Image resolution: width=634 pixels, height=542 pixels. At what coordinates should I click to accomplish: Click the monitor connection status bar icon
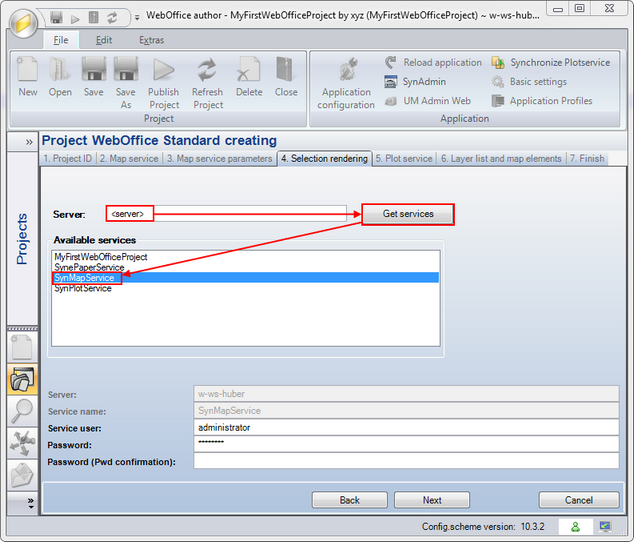point(605,527)
